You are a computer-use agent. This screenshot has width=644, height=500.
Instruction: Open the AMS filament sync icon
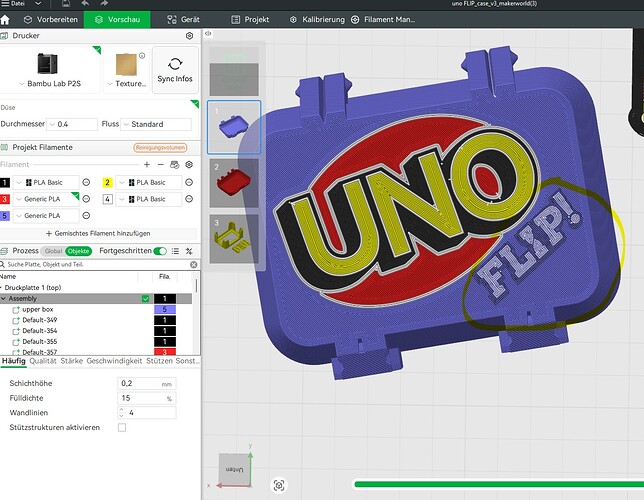click(x=175, y=165)
